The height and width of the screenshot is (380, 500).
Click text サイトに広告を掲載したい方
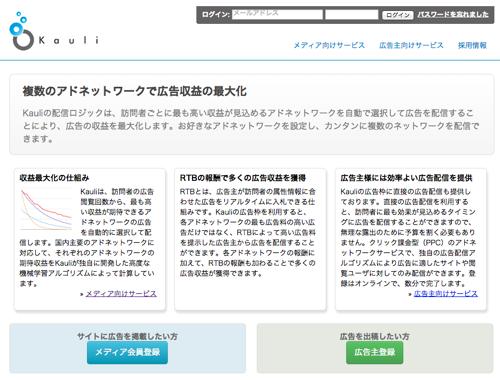127,336
